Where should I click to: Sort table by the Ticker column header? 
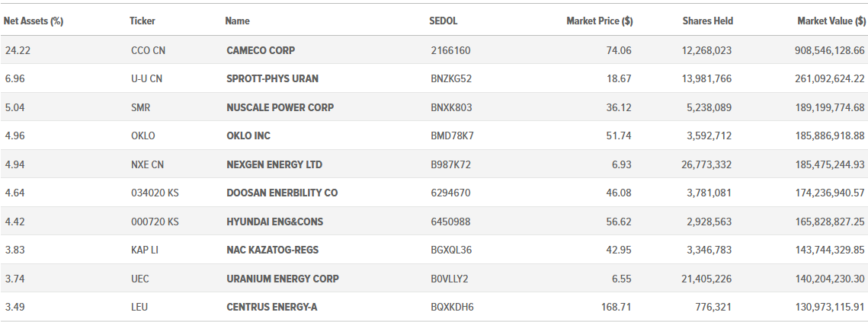(x=143, y=21)
